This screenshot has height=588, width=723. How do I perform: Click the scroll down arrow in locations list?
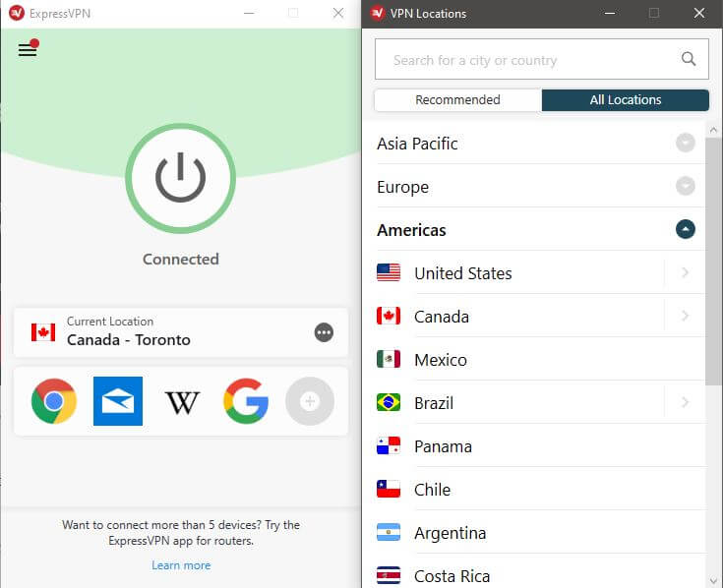coord(713,580)
